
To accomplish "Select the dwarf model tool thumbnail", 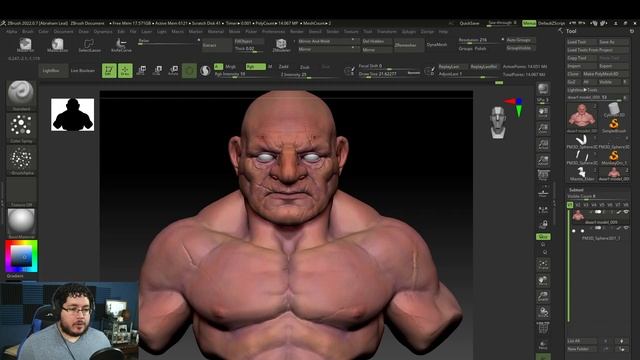I will coord(582,117).
